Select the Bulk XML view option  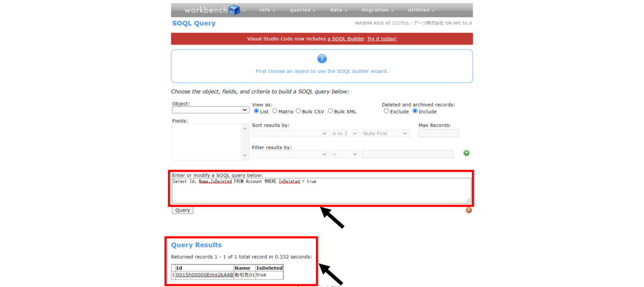pos(331,111)
